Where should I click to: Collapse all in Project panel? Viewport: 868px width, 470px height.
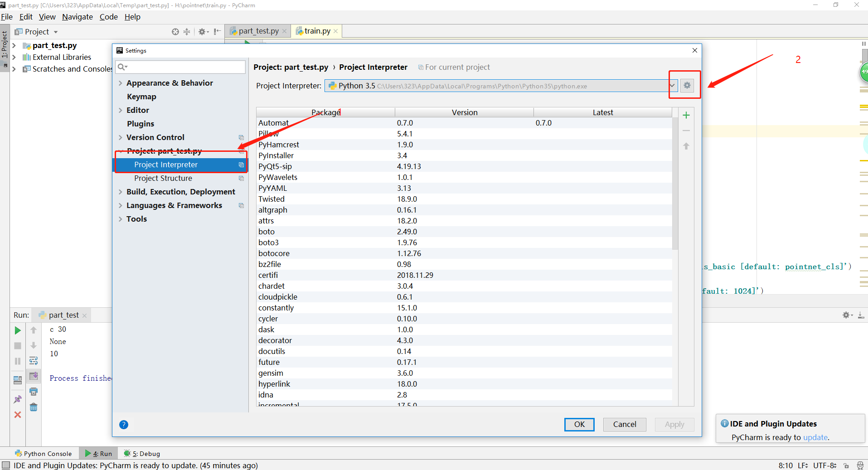187,32
